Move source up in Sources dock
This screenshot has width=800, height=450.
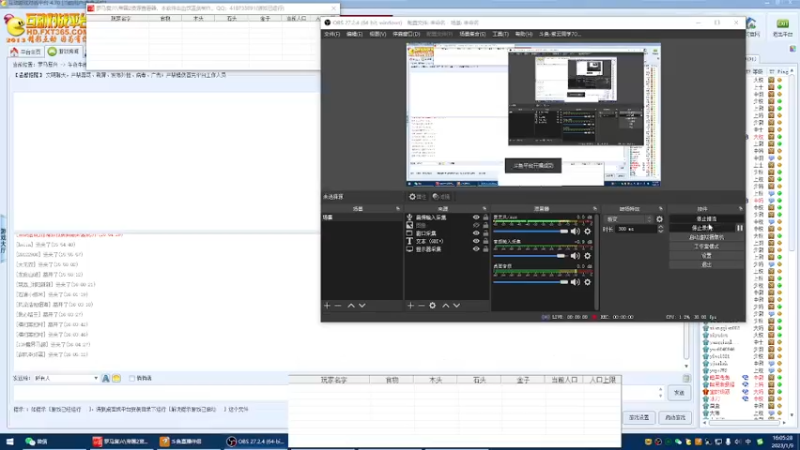[445, 306]
